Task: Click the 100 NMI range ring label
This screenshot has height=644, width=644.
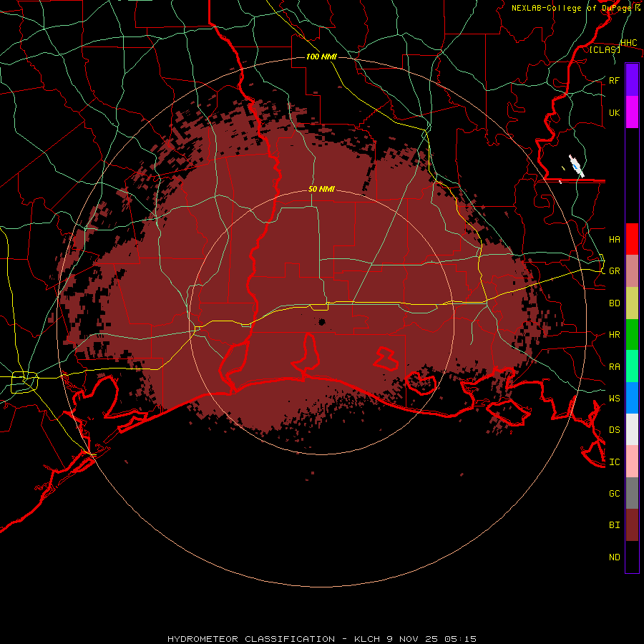Action: pos(321,57)
